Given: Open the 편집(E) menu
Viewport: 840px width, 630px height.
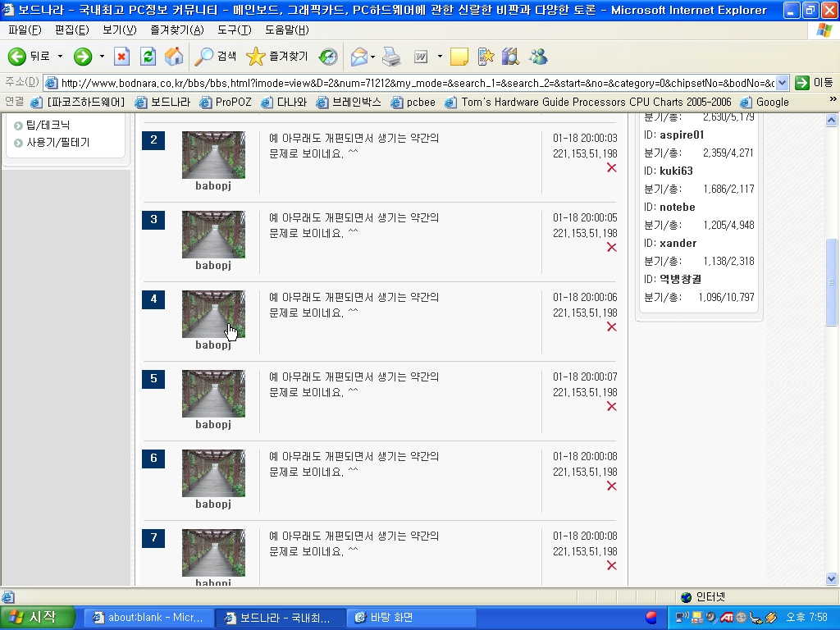Looking at the screenshot, I should (72, 30).
